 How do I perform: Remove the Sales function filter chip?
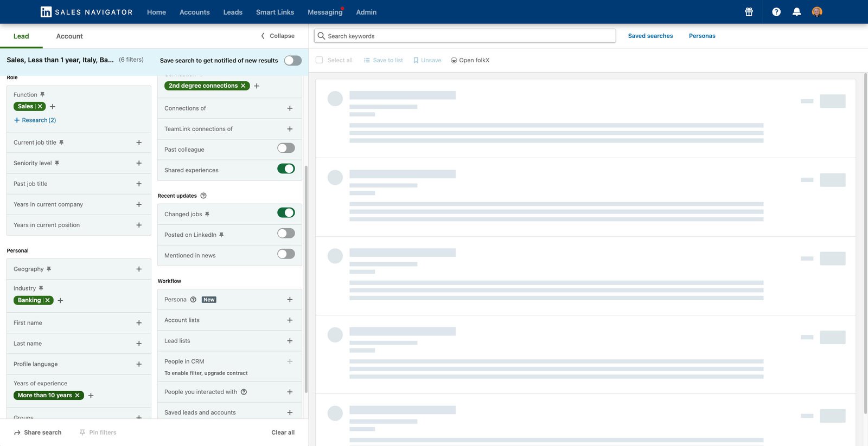coord(40,106)
